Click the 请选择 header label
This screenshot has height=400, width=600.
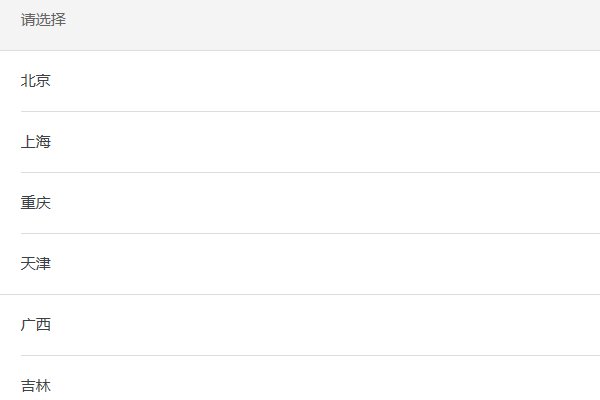[x=44, y=20]
